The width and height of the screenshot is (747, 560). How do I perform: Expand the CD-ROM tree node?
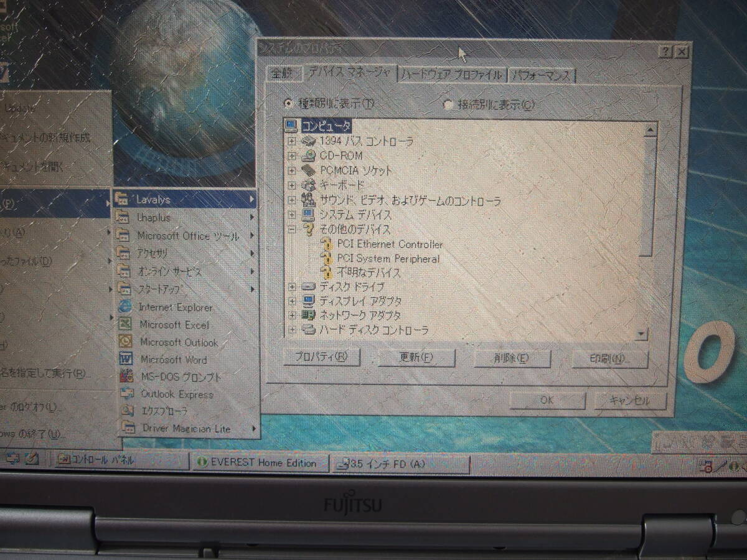[x=292, y=156]
